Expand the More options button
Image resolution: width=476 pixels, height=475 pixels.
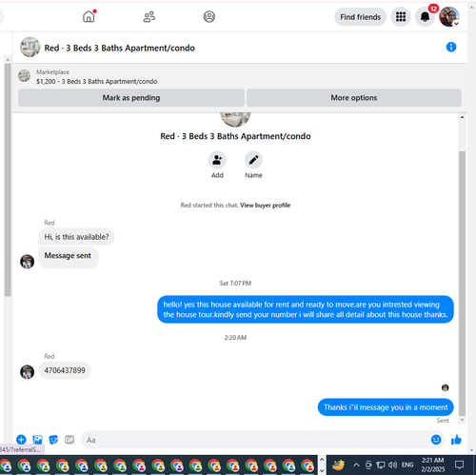click(354, 98)
